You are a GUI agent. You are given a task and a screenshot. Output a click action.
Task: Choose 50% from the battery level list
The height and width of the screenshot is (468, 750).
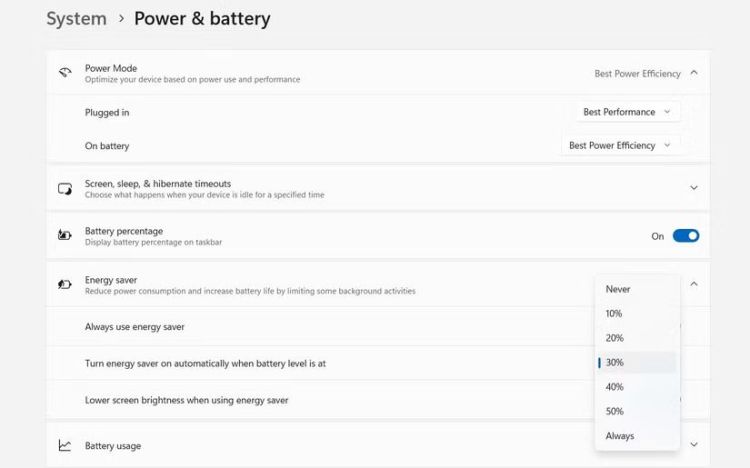pos(614,411)
